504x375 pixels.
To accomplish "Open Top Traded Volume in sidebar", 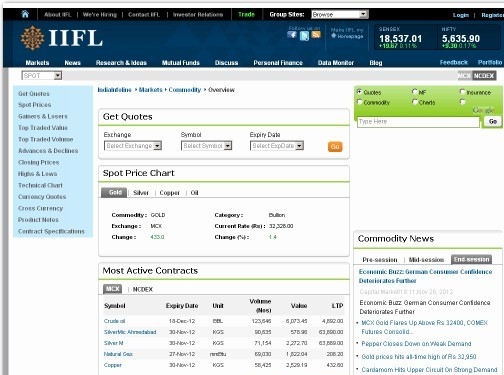I will [46, 139].
